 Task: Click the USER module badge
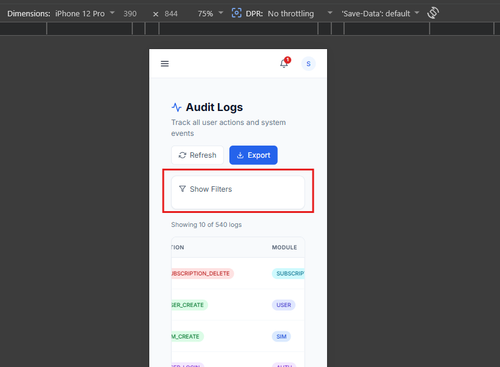click(284, 305)
